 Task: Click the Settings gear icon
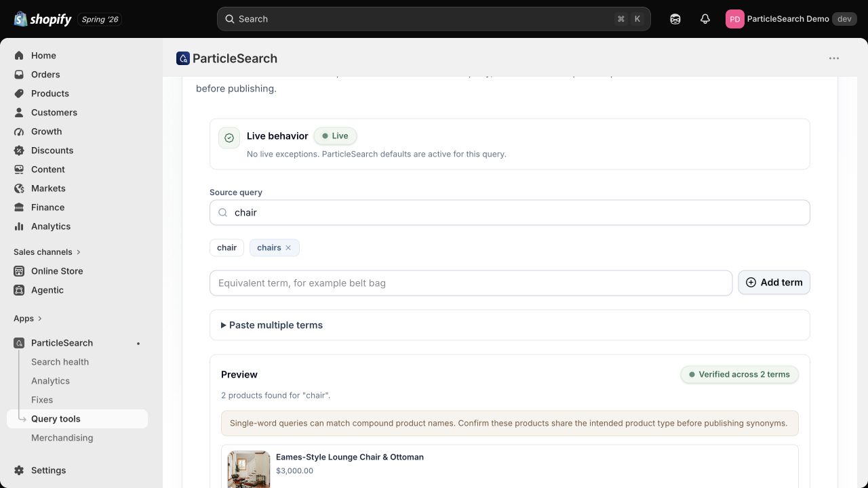tap(19, 470)
